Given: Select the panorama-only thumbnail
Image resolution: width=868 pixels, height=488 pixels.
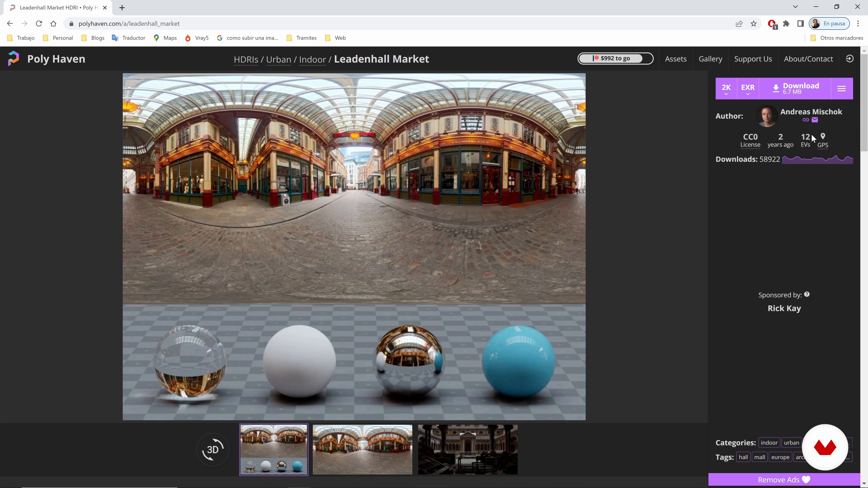Looking at the screenshot, I should click(x=362, y=450).
